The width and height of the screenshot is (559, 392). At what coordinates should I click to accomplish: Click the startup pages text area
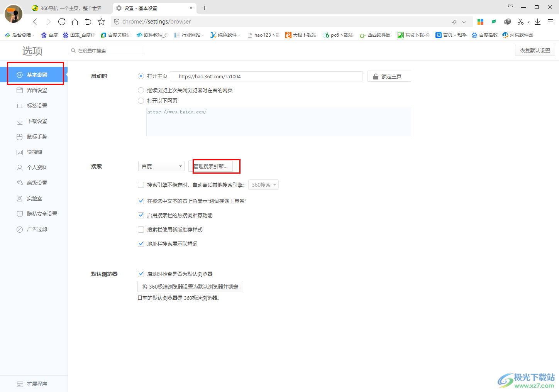[279, 122]
